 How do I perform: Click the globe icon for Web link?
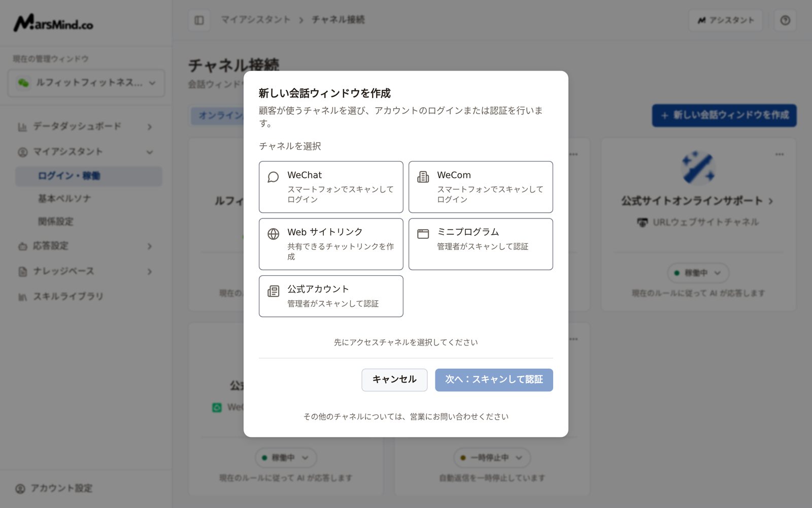click(273, 234)
